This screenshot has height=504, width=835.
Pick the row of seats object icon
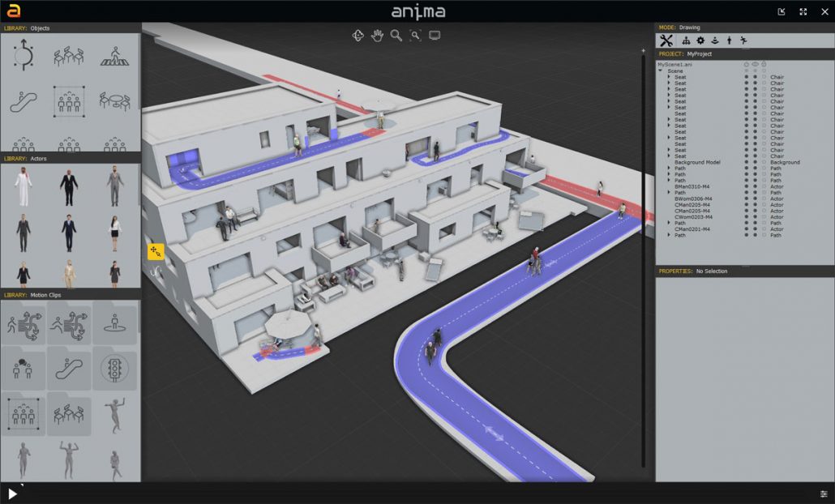click(x=69, y=57)
